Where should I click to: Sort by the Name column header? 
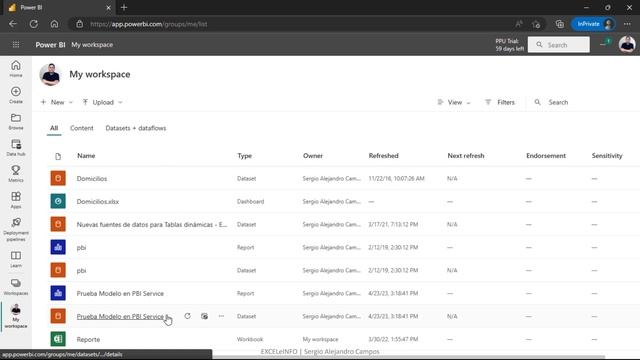click(86, 156)
